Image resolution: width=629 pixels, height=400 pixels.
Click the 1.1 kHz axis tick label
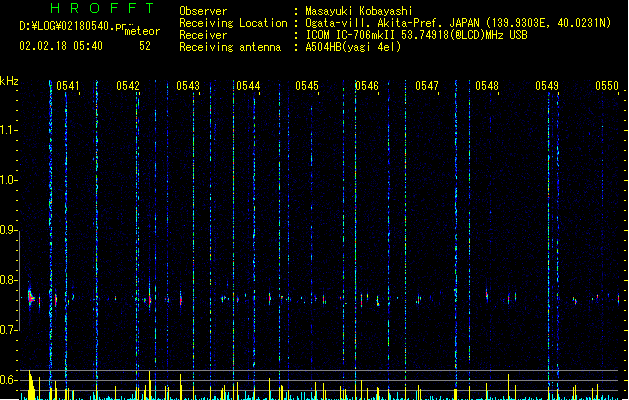pos(7,130)
